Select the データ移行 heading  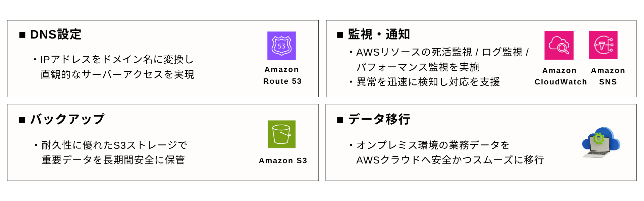(x=379, y=119)
